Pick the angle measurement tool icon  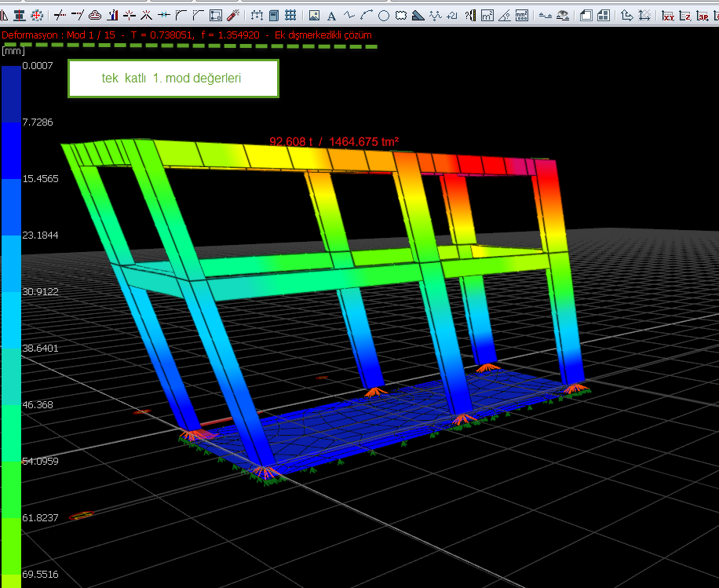(x=505, y=15)
